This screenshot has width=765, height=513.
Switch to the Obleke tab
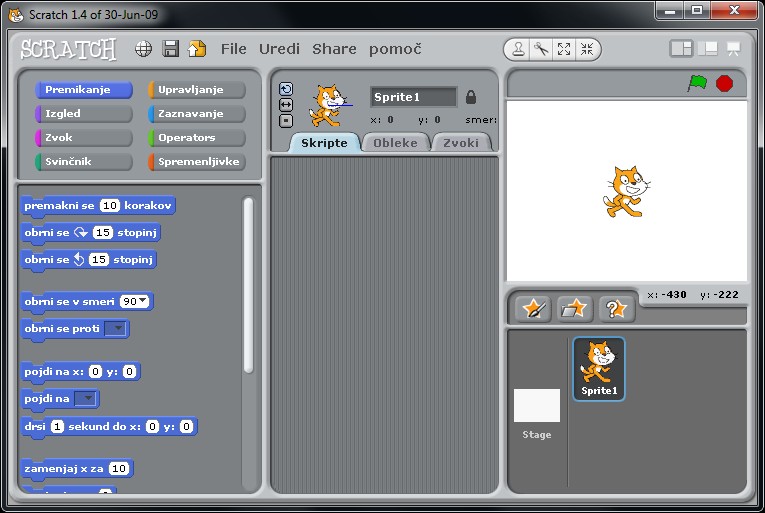coord(395,143)
